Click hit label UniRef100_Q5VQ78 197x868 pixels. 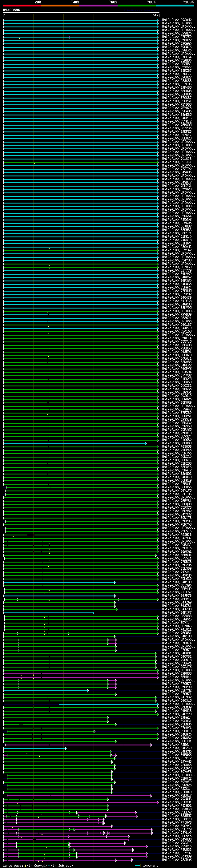coord(177,108)
